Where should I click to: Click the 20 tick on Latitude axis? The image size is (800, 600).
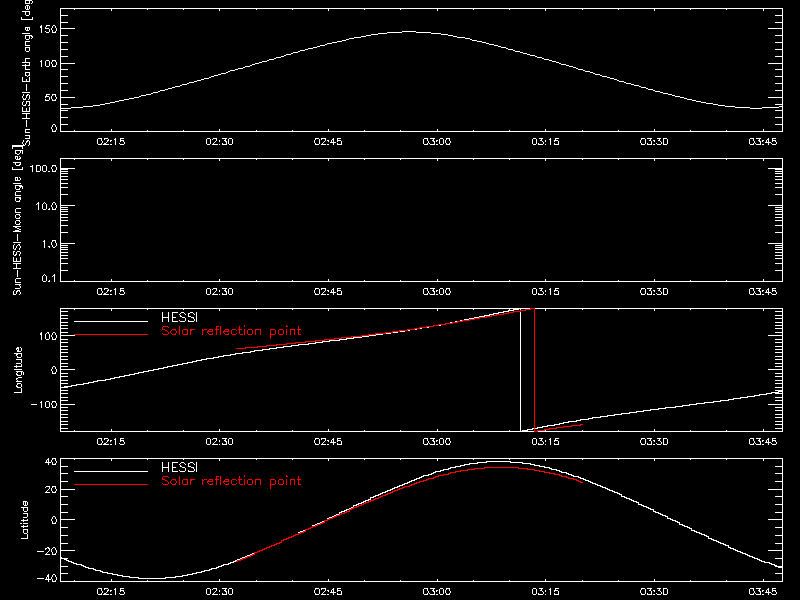pos(51,489)
